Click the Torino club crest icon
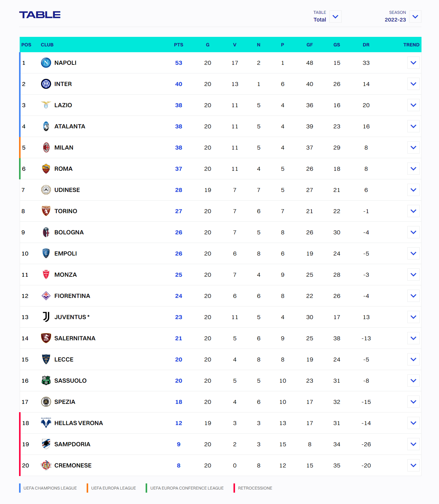Viewport: 439px width, 504px height. coord(46,211)
